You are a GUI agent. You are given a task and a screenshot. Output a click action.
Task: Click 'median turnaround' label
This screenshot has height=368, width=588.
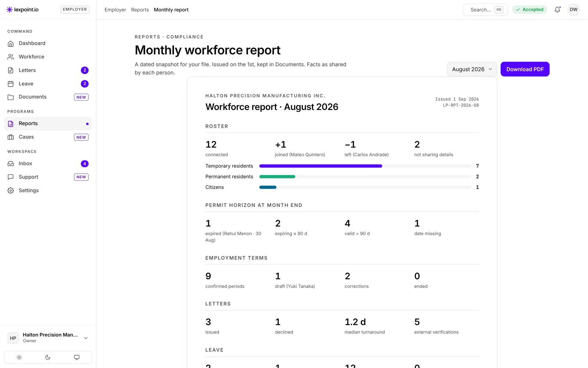tap(365, 332)
